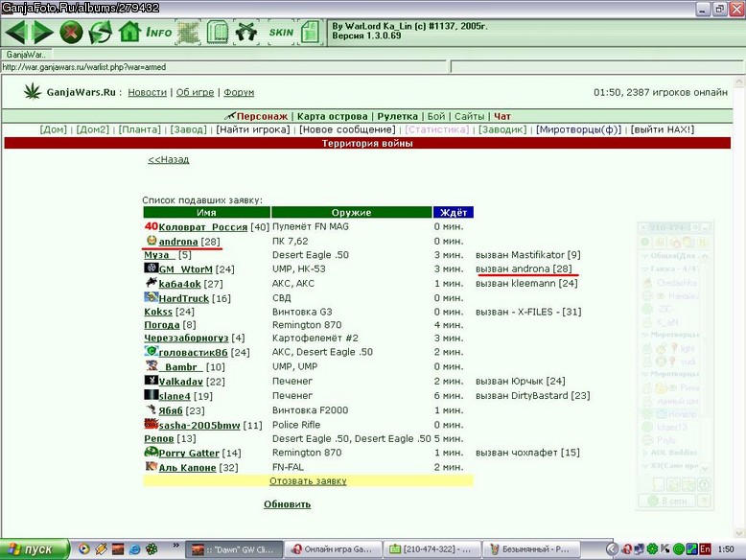Select the GanjaWar.. browser tab
The height and width of the screenshot is (560, 746).
26,55
